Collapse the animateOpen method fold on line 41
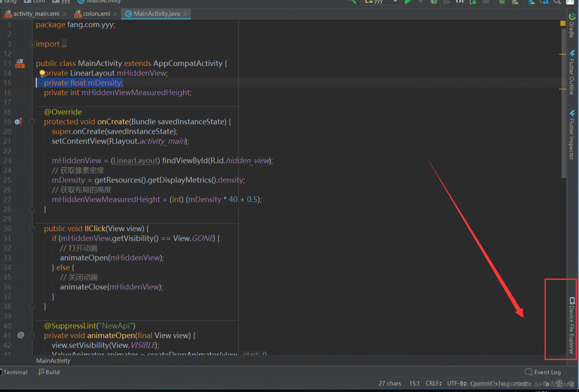 (x=32, y=335)
